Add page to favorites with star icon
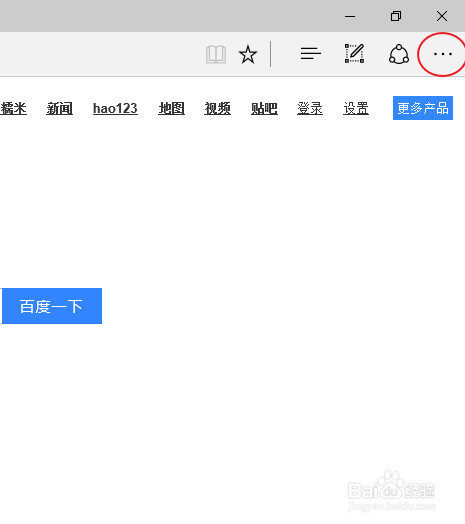 click(x=248, y=54)
